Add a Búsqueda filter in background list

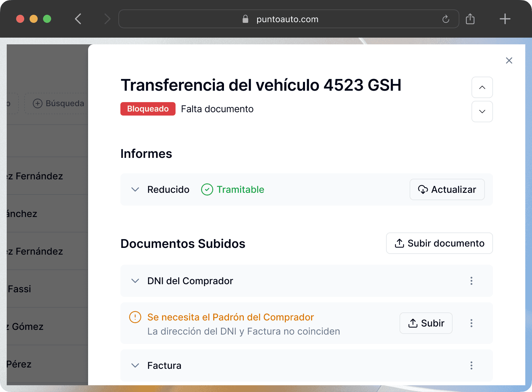pos(56,103)
